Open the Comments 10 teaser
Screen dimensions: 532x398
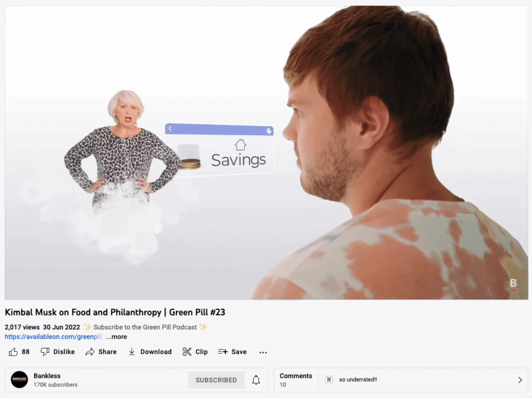(x=296, y=380)
